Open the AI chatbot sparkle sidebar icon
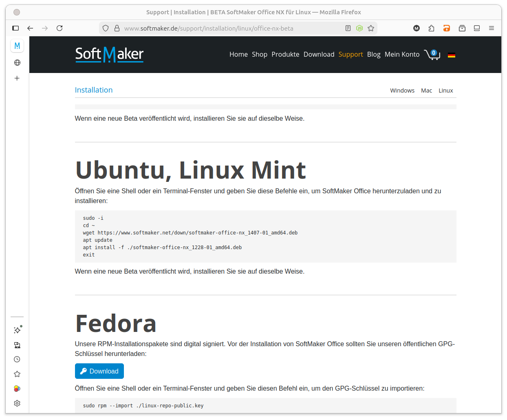The height and width of the screenshot is (420, 507). tap(17, 330)
